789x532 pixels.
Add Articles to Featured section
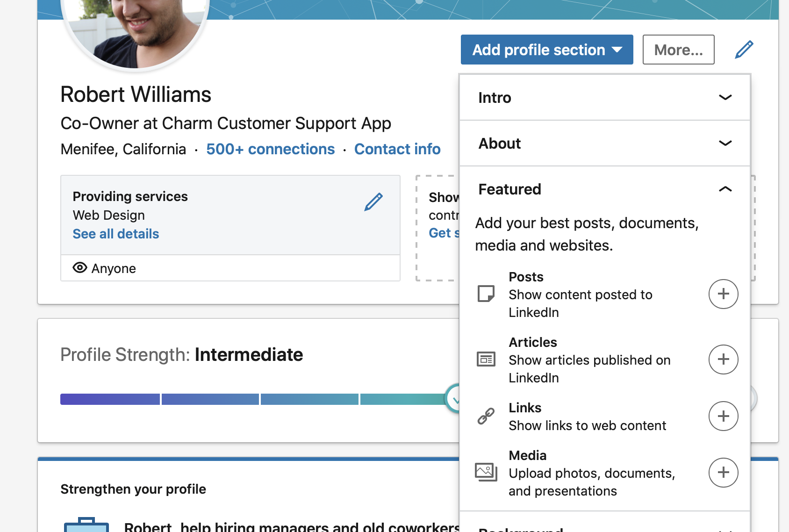point(723,359)
